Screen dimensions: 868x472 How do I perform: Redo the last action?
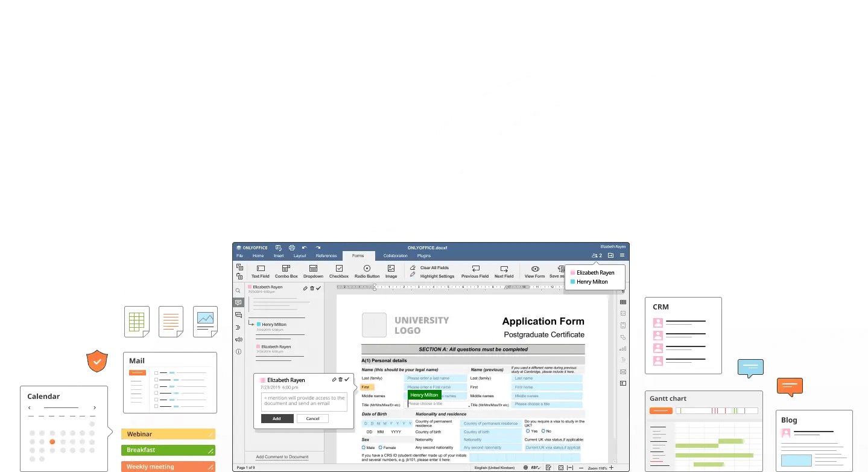[318, 247]
